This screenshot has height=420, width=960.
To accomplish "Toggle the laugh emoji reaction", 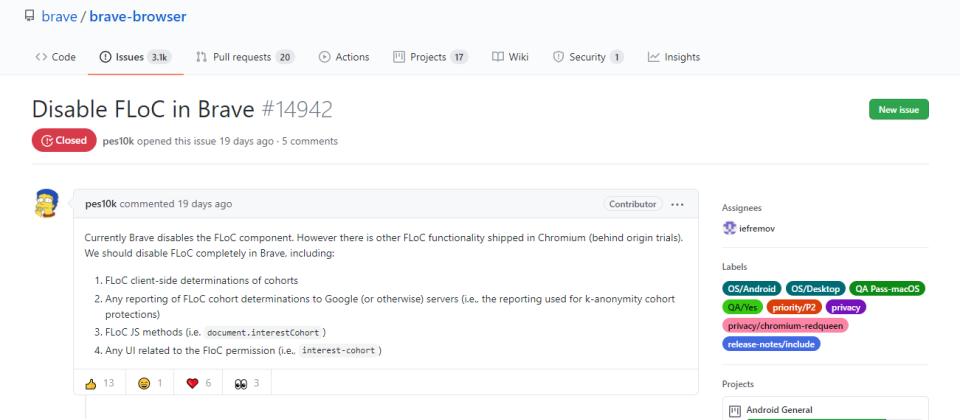I will 150,383.
